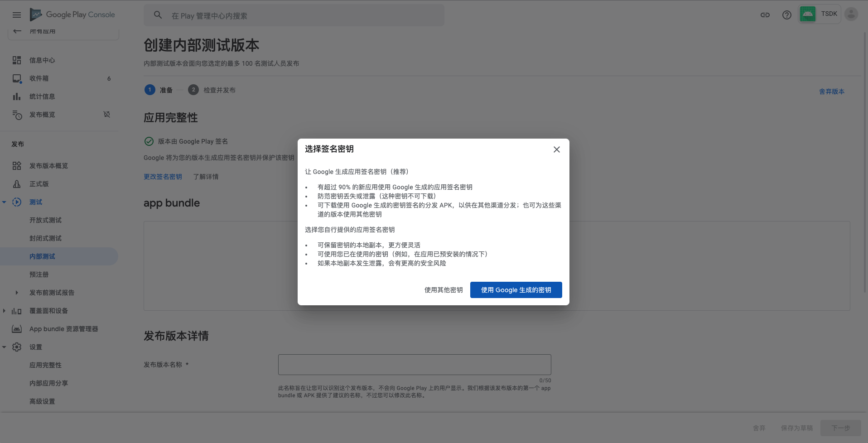Screen dimensions: 868x443
Task: Select 开放式测试 in sidebar
Action: (x=45, y=220)
